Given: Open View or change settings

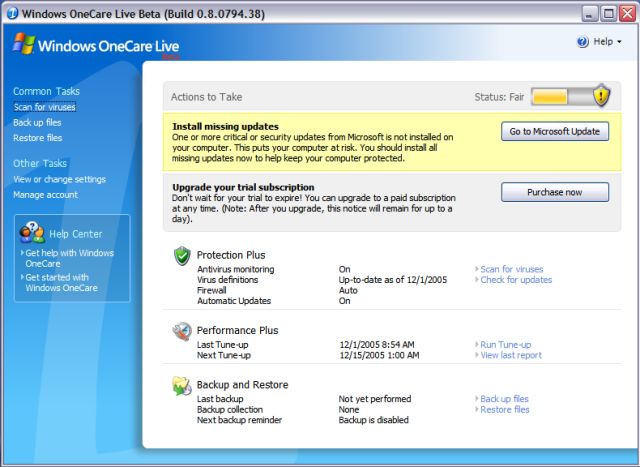Looking at the screenshot, I should 59,179.
